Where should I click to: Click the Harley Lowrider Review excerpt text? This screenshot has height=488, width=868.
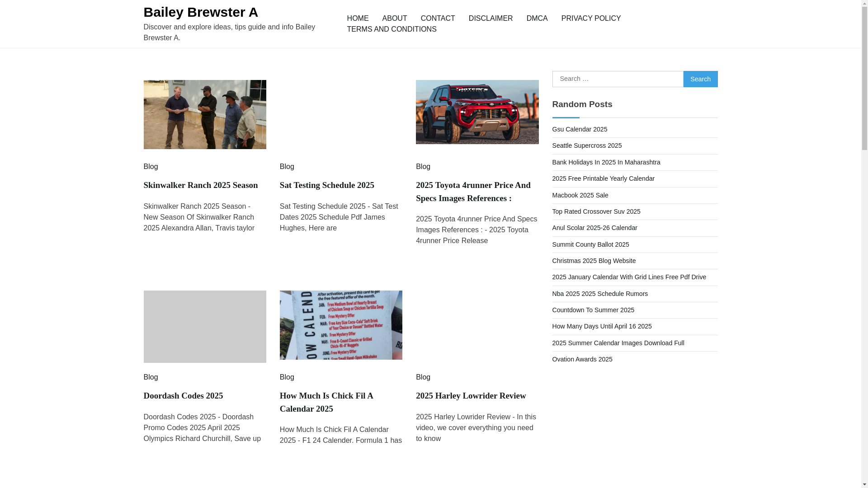pyautogui.click(x=476, y=428)
